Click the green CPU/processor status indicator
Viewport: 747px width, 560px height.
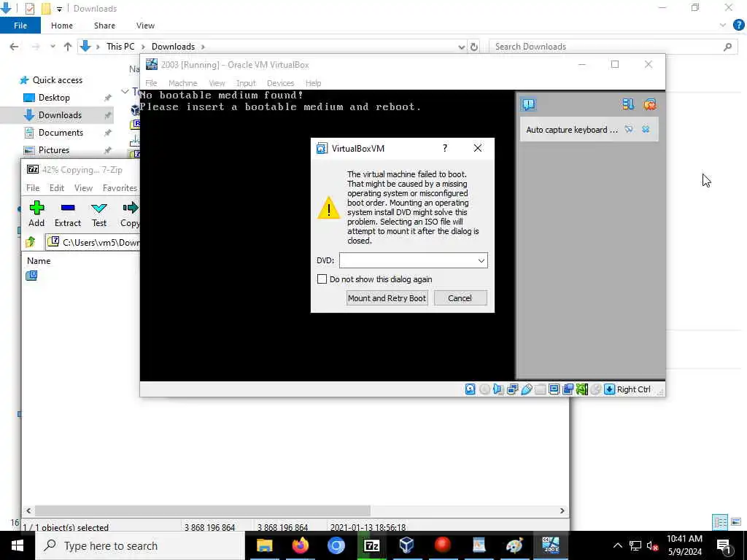pyautogui.click(x=581, y=389)
